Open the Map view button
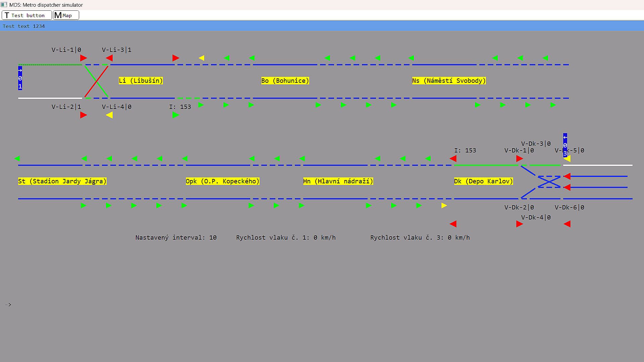This screenshot has width=644, height=362. [x=66, y=15]
